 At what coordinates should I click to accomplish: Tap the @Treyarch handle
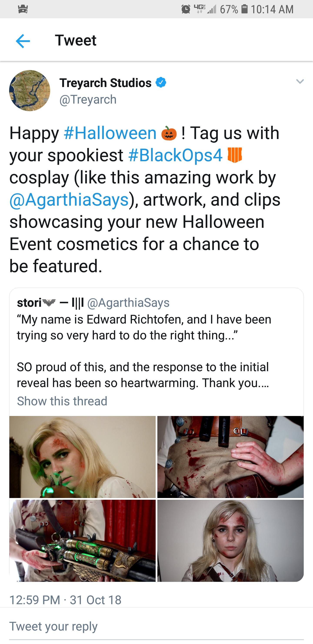(88, 99)
